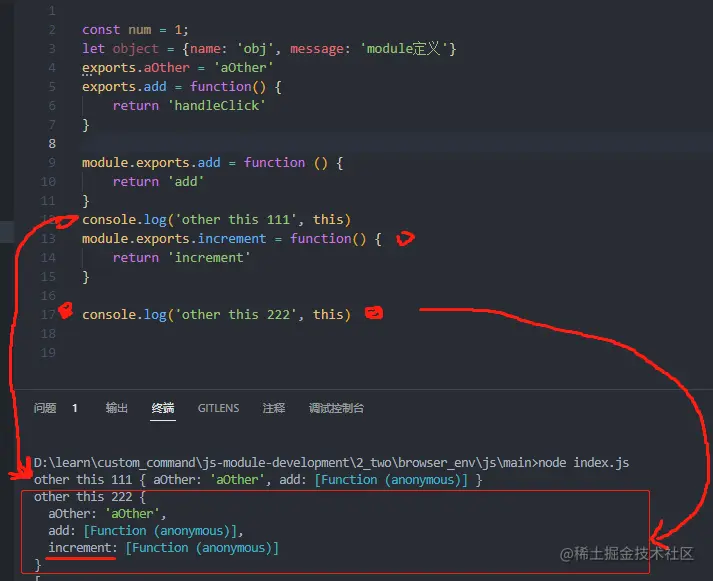
Task: Switch to the 注释 panel tab
Action: point(274,408)
